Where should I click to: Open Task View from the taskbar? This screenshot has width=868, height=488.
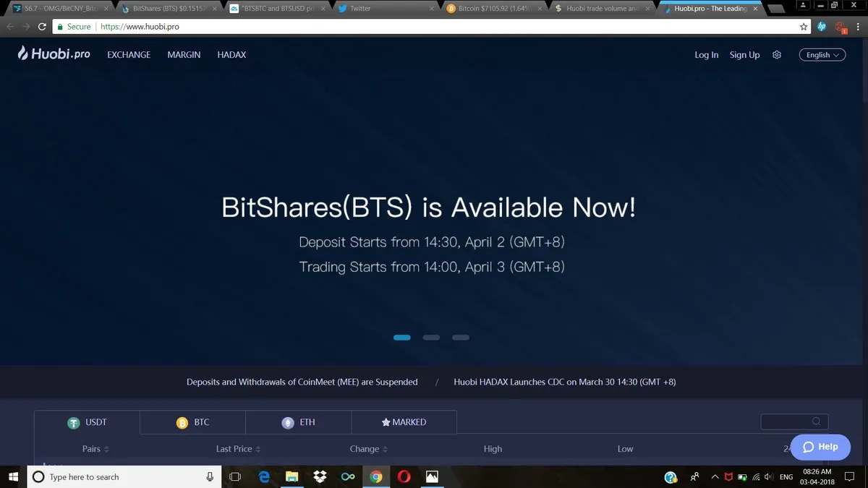click(235, 477)
